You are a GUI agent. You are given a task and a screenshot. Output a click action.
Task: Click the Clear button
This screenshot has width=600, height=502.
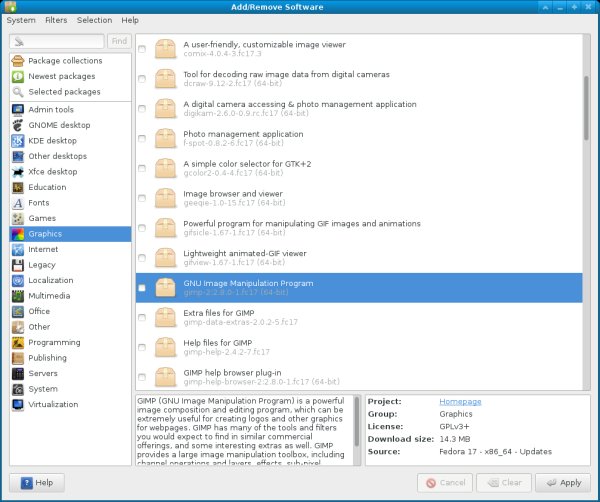(504, 483)
